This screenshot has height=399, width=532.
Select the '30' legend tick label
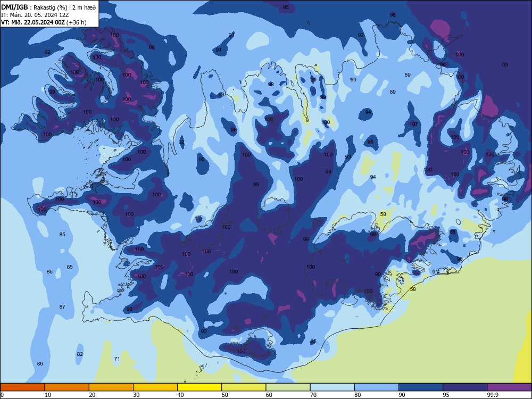[136, 395]
